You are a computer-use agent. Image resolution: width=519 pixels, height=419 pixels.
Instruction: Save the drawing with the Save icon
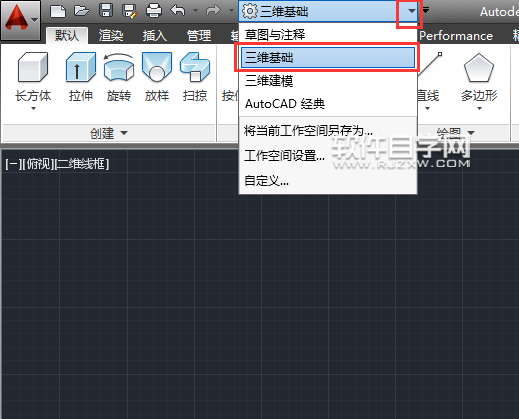(x=106, y=11)
